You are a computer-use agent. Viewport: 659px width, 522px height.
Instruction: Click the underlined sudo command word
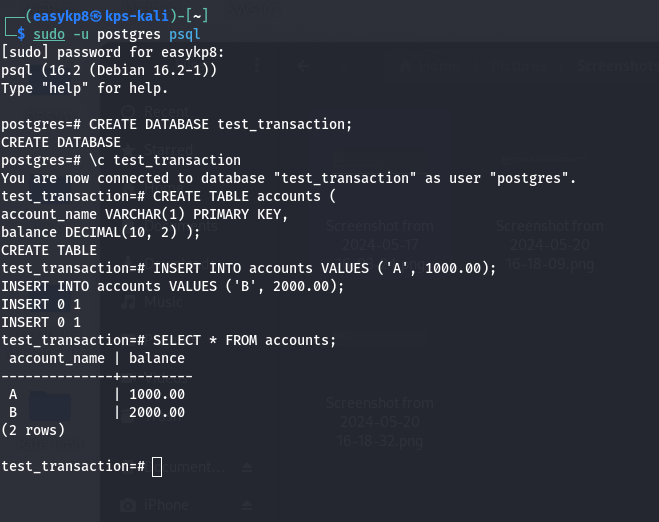coord(49,34)
